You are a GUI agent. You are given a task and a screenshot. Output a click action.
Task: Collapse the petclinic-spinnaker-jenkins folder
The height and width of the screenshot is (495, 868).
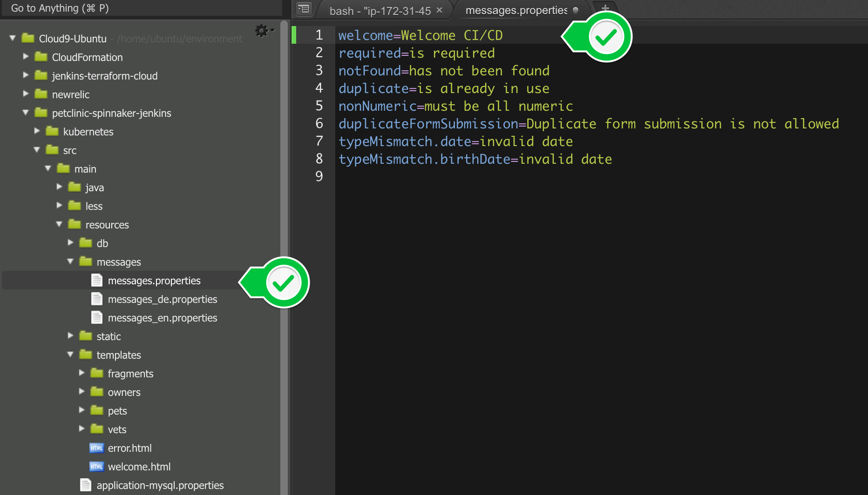[26, 113]
